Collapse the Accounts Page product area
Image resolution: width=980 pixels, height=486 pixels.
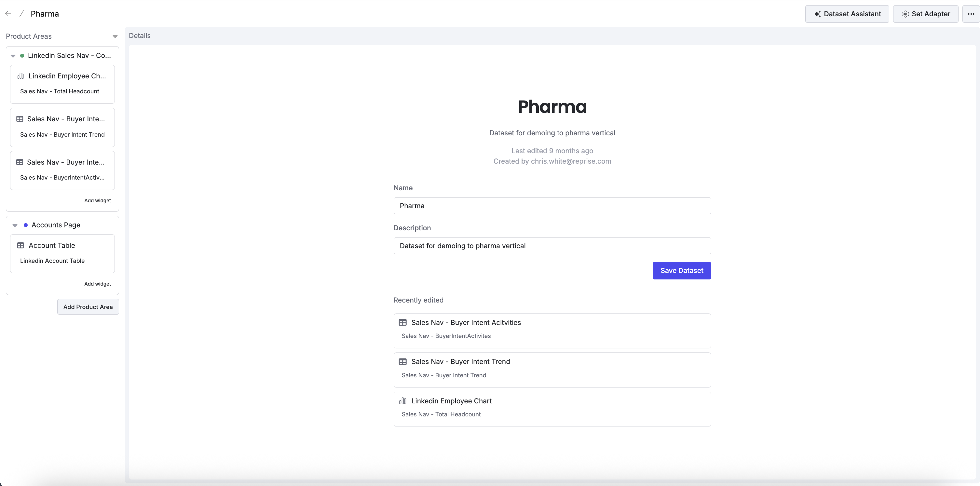pos(15,225)
